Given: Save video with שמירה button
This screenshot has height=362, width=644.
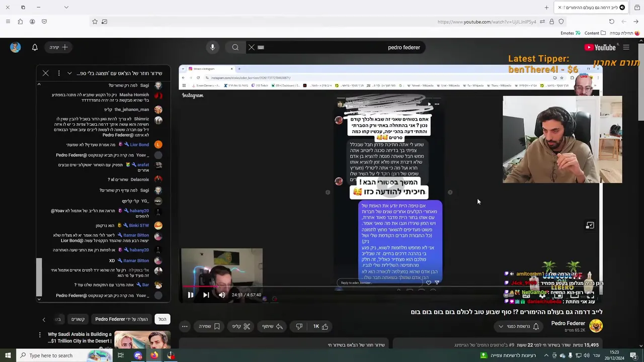Looking at the screenshot, I should 209,326.
